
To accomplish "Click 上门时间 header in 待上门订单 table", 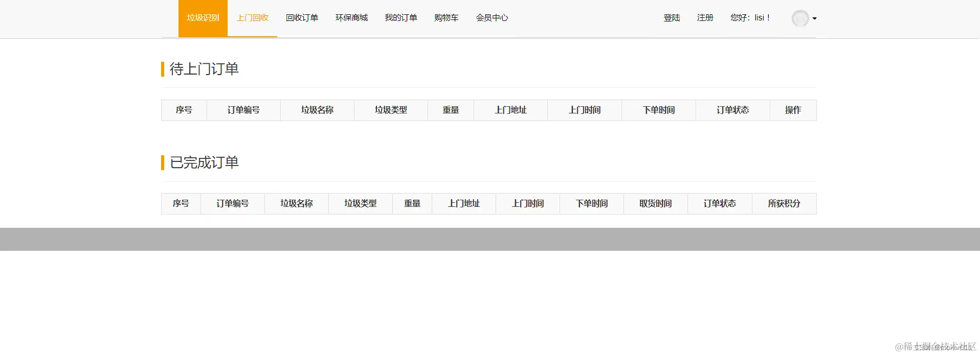I will (585, 110).
